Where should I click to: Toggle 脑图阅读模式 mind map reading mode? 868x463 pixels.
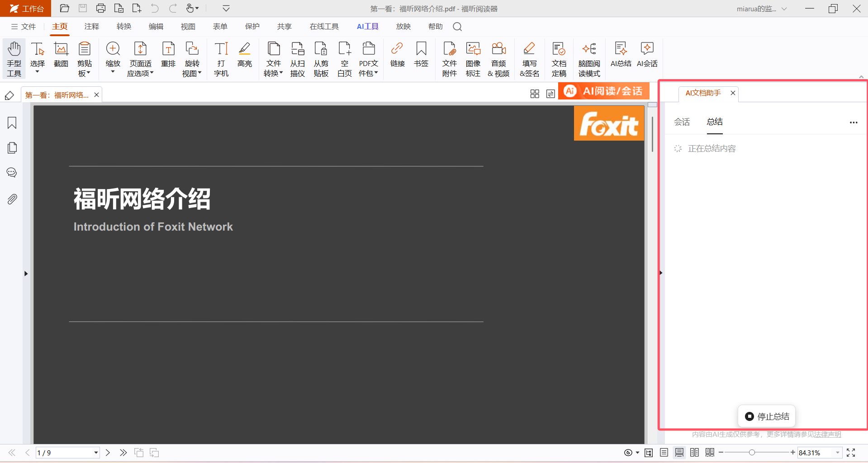pyautogui.click(x=589, y=59)
